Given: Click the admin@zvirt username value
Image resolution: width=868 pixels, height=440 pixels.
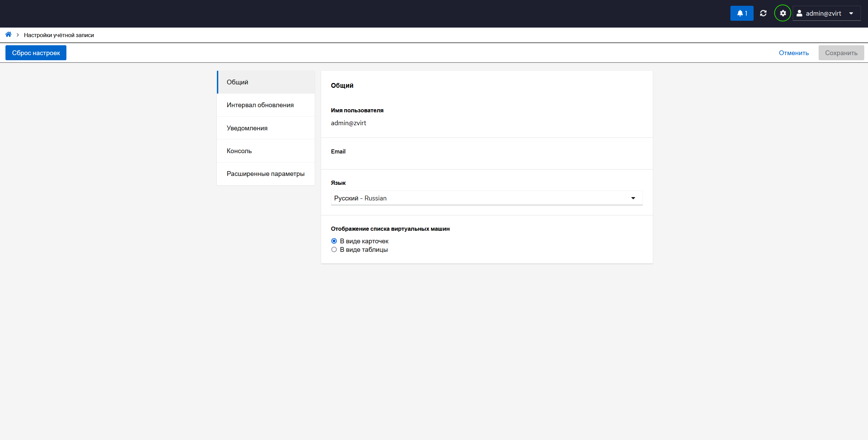Looking at the screenshot, I should (348, 123).
